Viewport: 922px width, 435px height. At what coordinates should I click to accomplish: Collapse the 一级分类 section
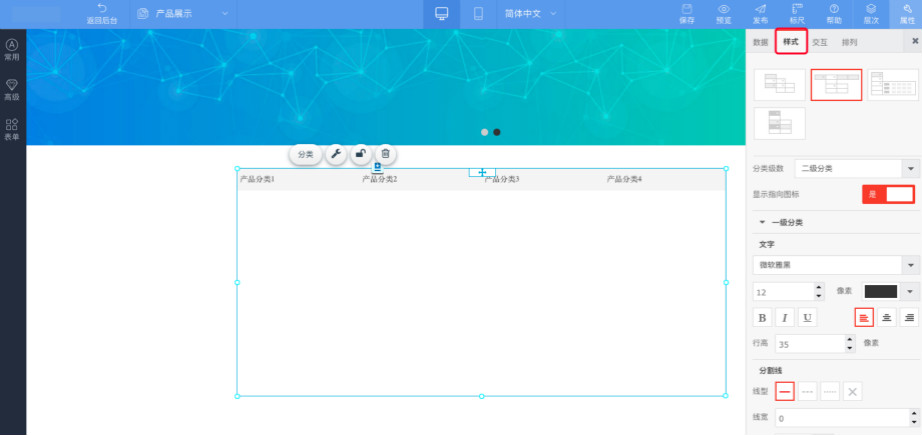(762, 222)
